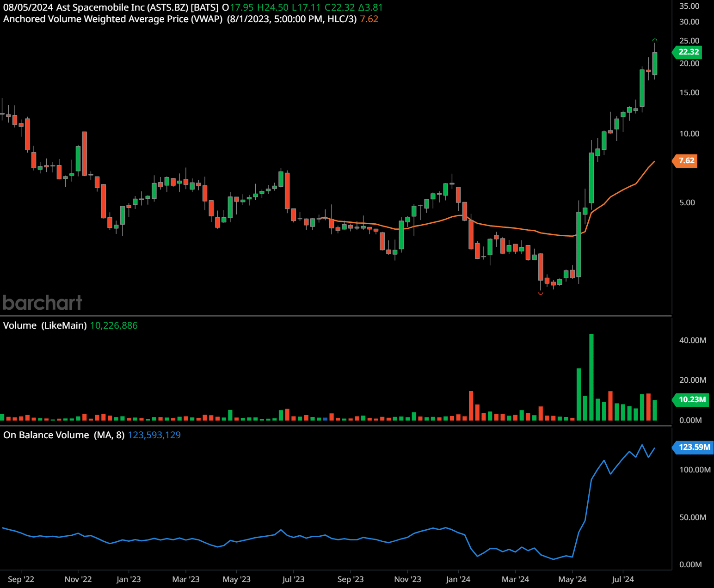Click the red low marker under lowest candle
The image size is (714, 588).
[x=541, y=294]
